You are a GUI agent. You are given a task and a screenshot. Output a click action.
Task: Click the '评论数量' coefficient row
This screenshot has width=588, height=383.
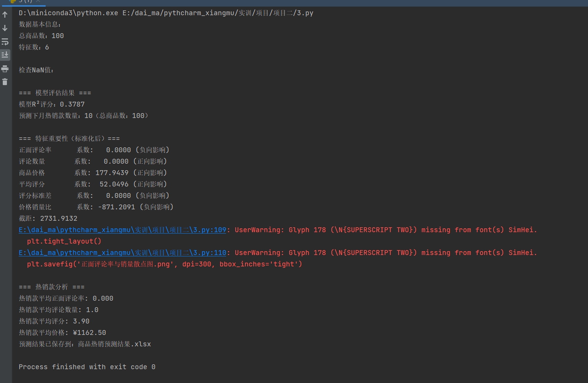(93, 161)
